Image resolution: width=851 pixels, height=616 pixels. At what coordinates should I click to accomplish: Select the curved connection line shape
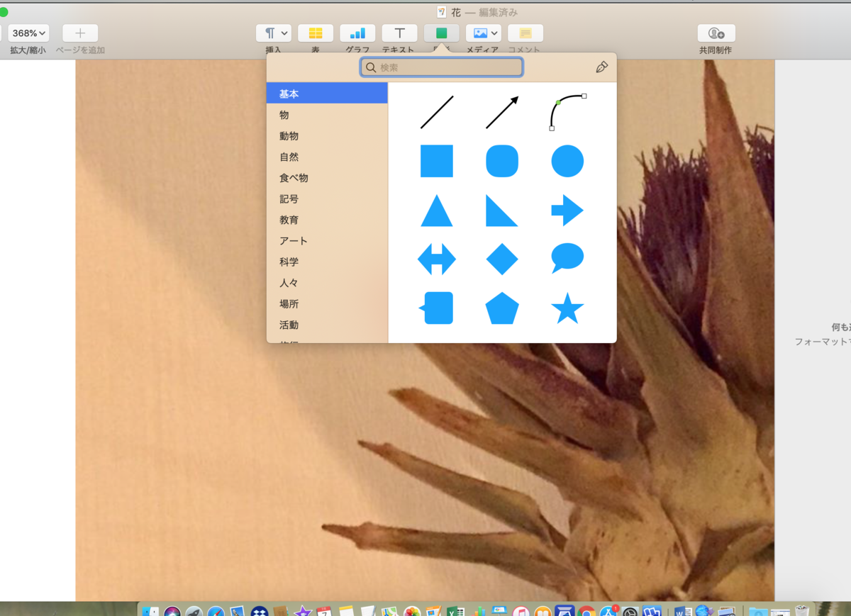(567, 112)
